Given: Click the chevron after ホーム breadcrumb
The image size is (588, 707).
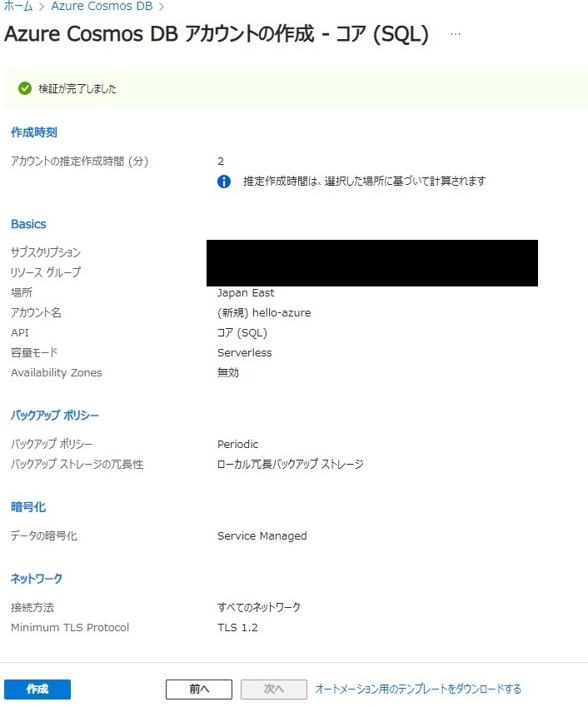Looking at the screenshot, I should [41, 7].
